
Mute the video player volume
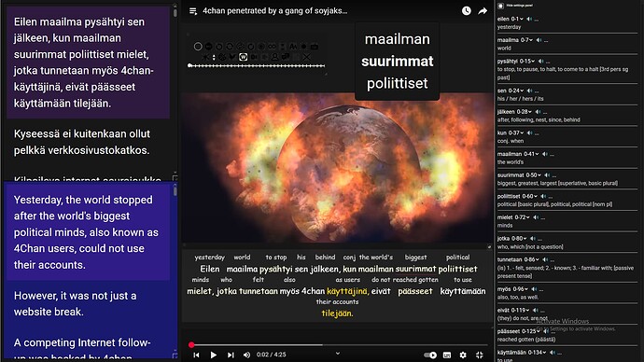tap(246, 355)
